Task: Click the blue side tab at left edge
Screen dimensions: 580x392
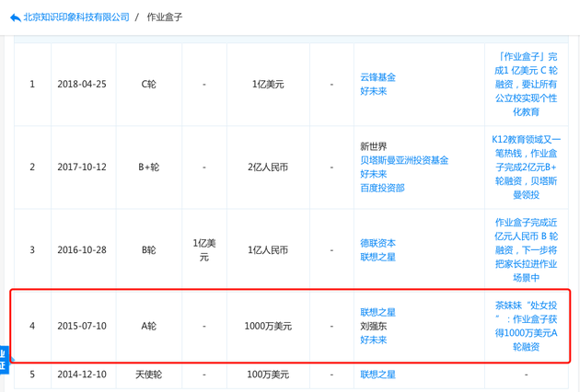Action: pyautogui.click(x=4, y=360)
